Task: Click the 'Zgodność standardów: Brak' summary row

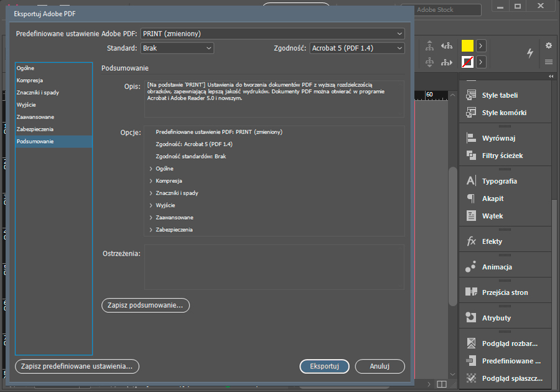Action: tap(191, 156)
